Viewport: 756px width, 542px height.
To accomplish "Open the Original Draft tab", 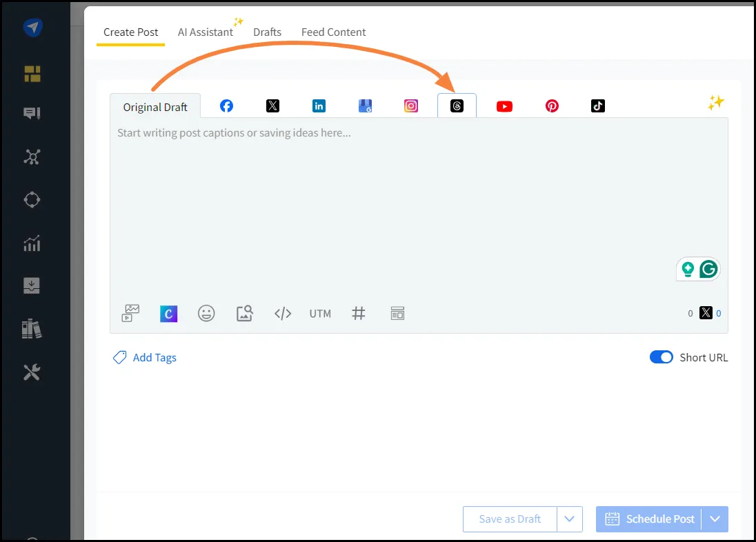I will [x=155, y=106].
